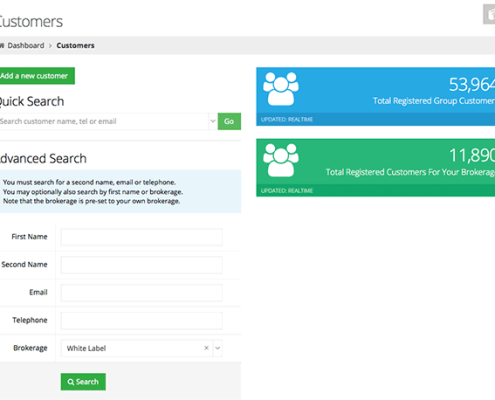Click the 11,890 brokerage customers count
Viewport: 495px width, 400px height.
pyautogui.click(x=472, y=155)
